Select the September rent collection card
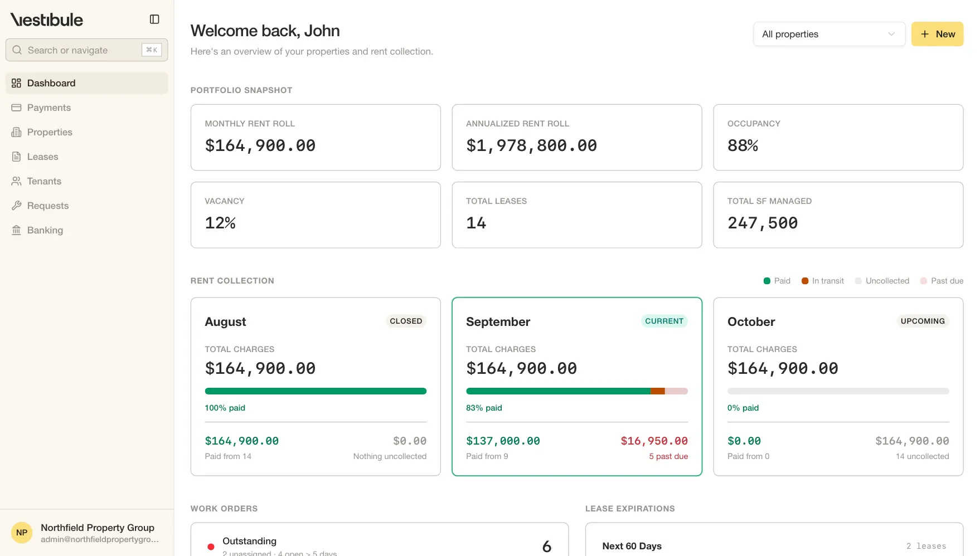Screen dimensions: 980x556 (x=577, y=387)
